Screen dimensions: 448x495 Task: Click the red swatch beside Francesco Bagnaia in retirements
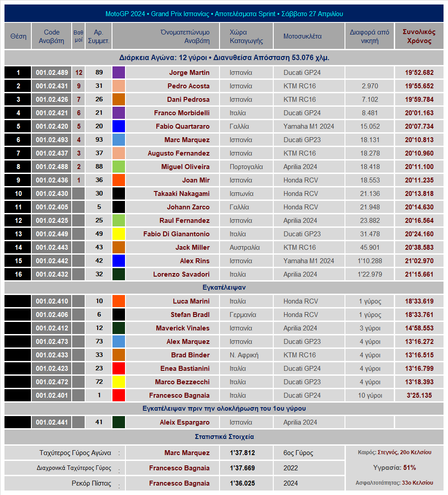pos(119,395)
